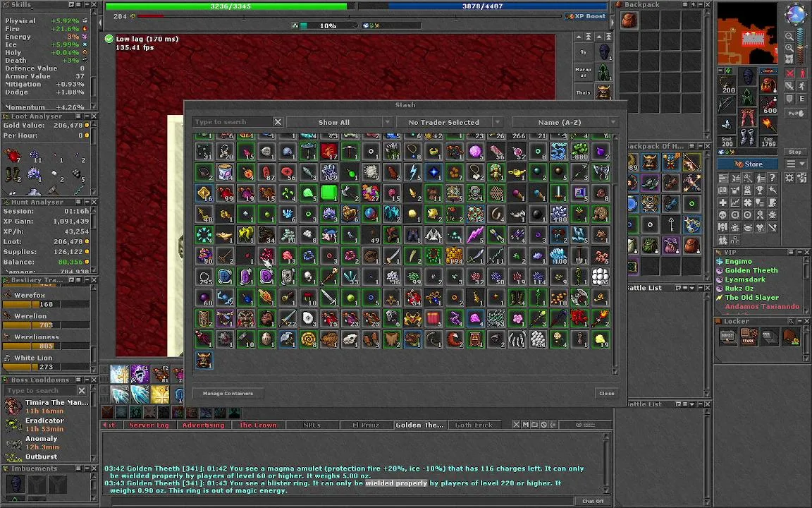Collapse the VIP panel
812x508 pixels.
tap(799, 253)
